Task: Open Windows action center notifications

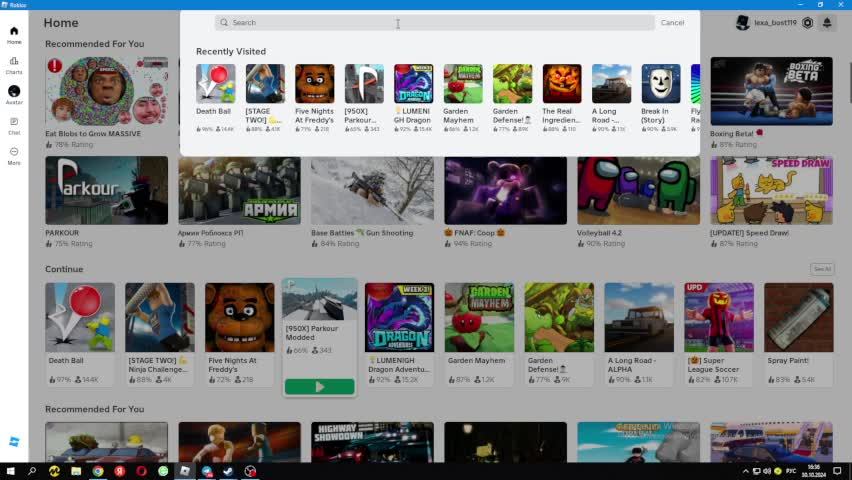Action: pyautogui.click(x=837, y=471)
